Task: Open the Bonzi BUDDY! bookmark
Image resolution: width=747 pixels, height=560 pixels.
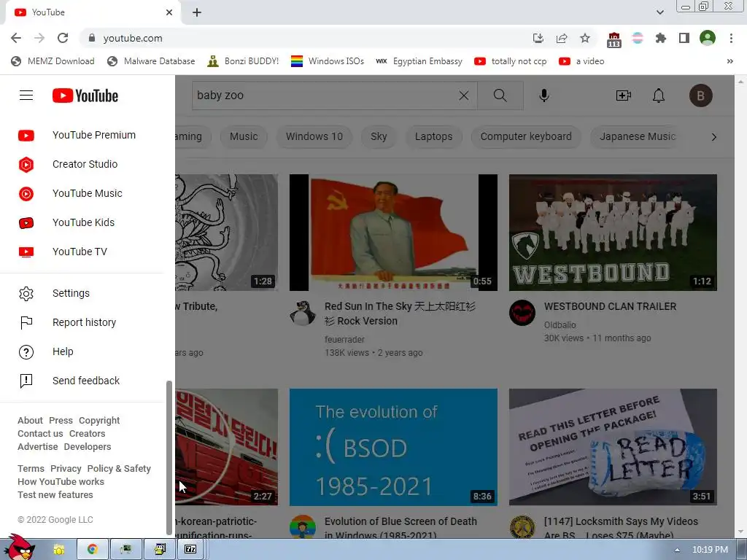Action: tap(244, 61)
